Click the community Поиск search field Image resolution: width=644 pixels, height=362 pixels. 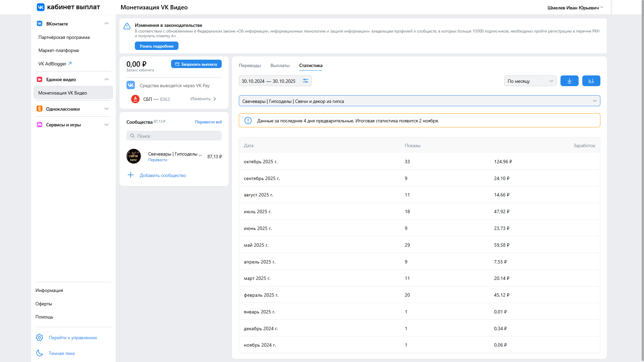[x=174, y=136]
